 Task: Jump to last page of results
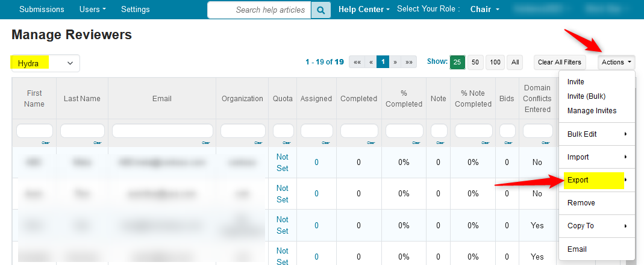[x=409, y=62]
